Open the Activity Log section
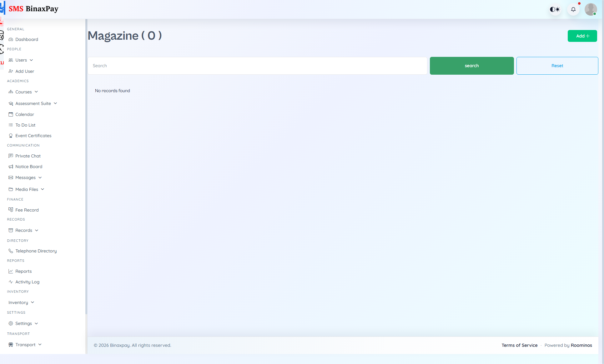604x364 pixels. (27, 282)
